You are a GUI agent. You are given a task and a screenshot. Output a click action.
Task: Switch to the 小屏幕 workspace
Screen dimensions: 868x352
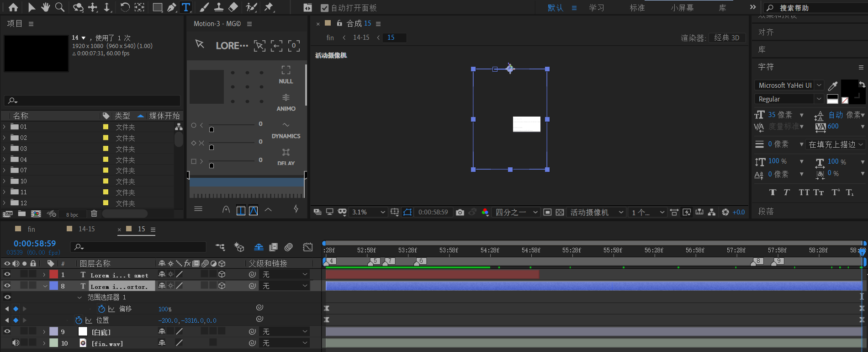coord(682,8)
